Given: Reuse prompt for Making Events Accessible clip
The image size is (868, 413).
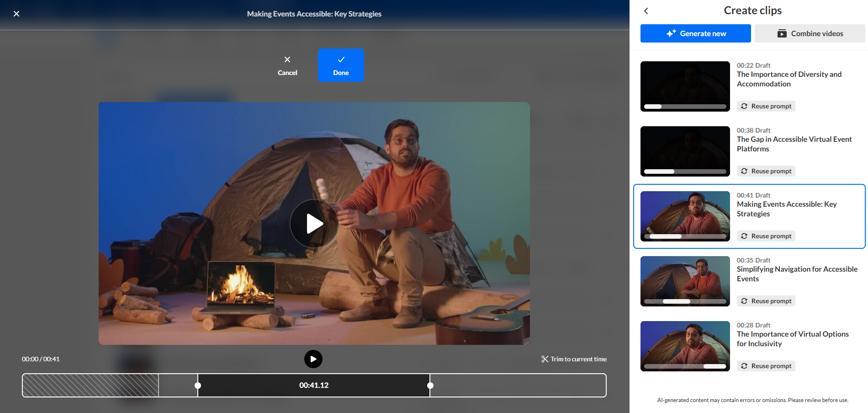Looking at the screenshot, I should coord(766,236).
